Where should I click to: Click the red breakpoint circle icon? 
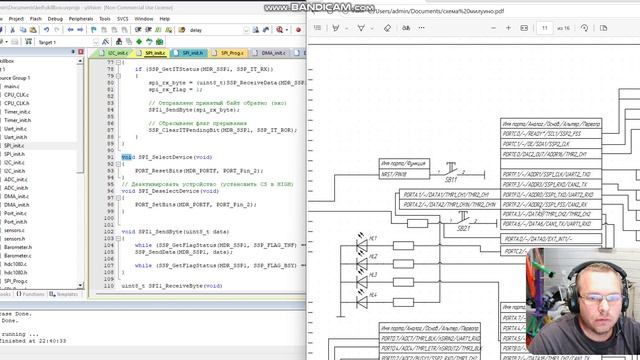coord(298,30)
